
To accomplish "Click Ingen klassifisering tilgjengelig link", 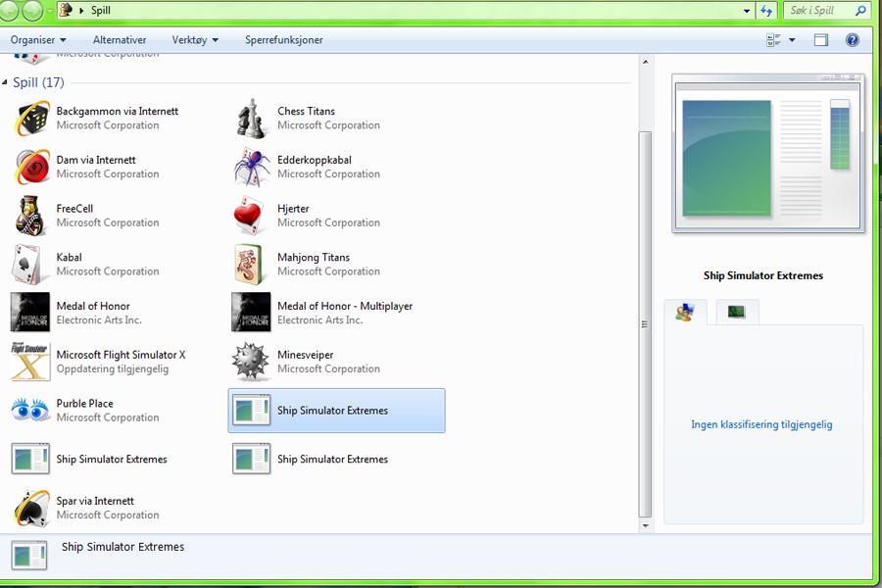I will [761, 424].
